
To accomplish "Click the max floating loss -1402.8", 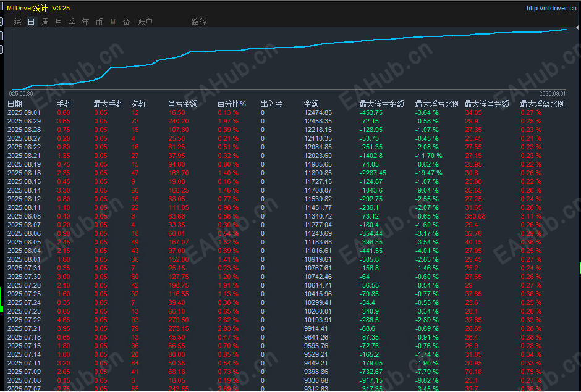I will (x=371, y=156).
